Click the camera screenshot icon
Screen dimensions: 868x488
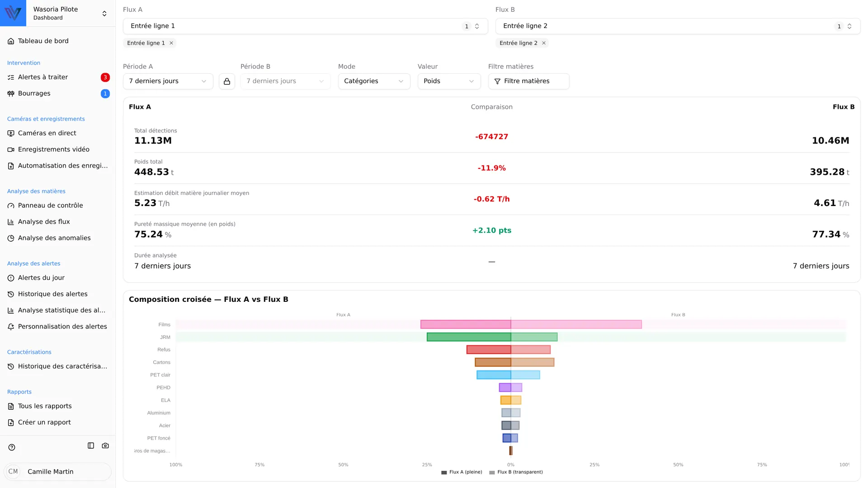(x=105, y=446)
